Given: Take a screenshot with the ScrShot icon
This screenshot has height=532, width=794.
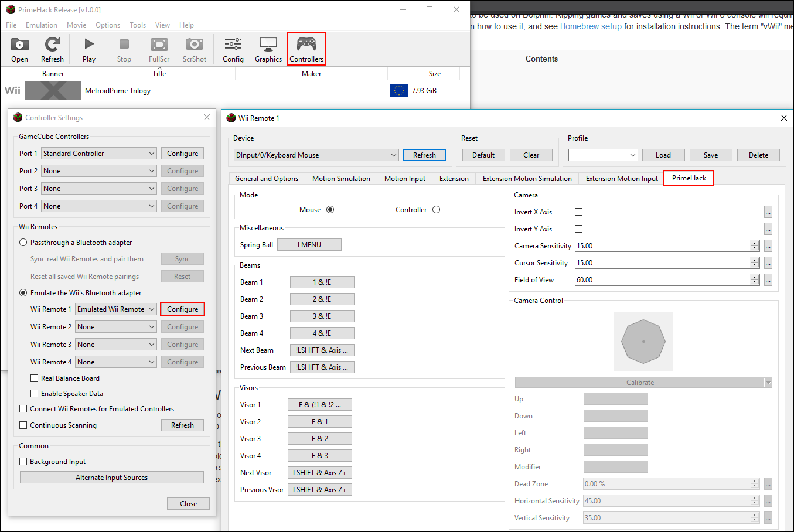Looking at the screenshot, I should [195, 49].
